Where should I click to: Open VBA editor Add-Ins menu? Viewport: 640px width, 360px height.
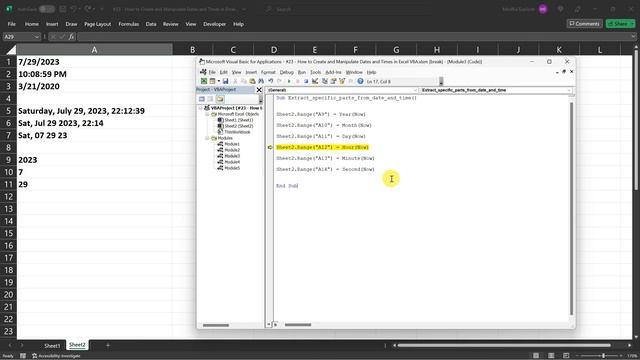point(333,72)
